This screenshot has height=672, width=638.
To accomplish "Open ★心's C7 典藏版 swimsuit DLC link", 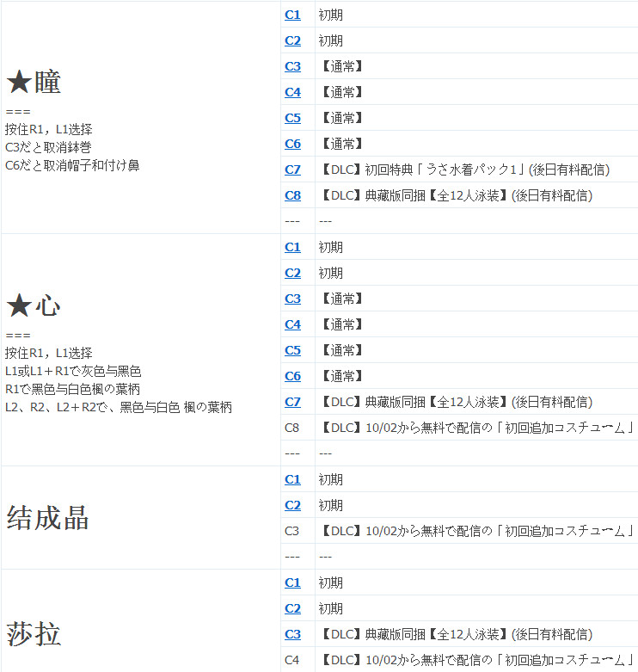I will pyautogui.click(x=292, y=402).
